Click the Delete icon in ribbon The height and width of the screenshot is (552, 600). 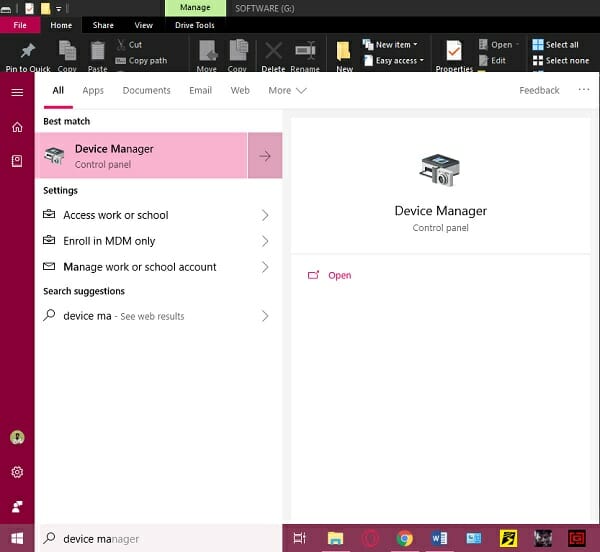point(274,51)
